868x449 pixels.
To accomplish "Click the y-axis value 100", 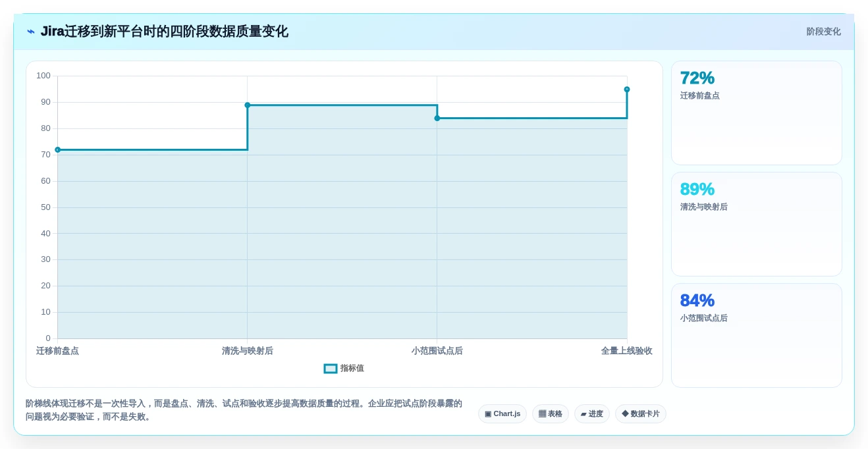I will (43, 76).
